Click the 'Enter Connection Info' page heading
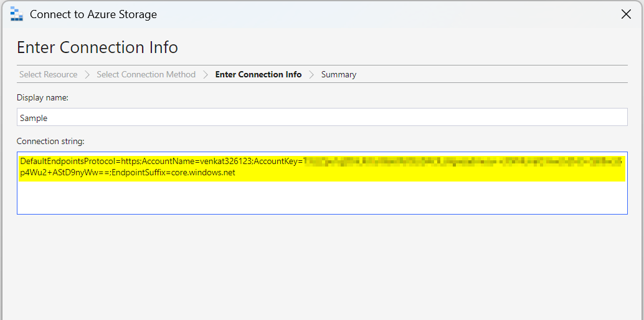The image size is (644, 320). point(97,47)
